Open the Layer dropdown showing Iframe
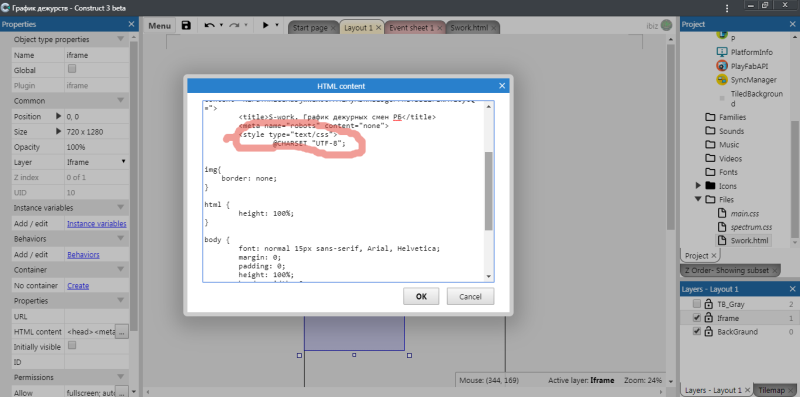The image size is (800, 397). coord(96,162)
